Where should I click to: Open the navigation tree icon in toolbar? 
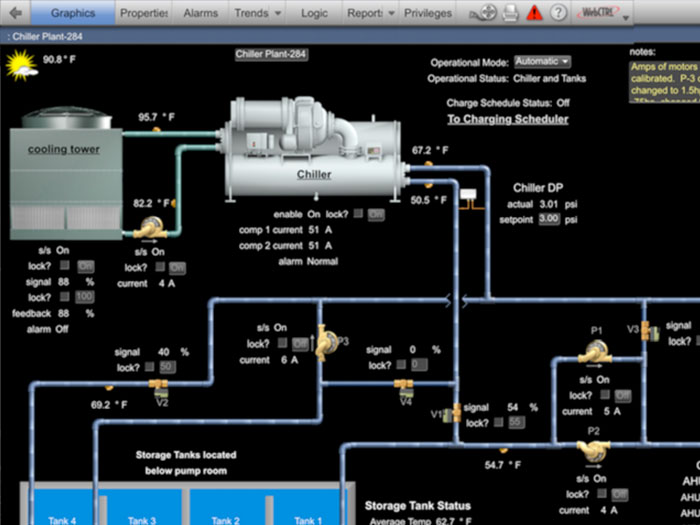(483, 13)
